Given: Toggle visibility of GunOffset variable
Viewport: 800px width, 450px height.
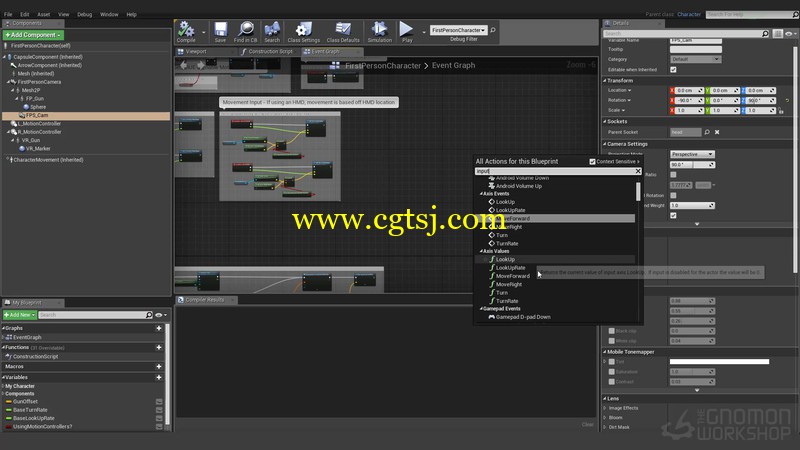Looking at the screenshot, I should point(159,402).
